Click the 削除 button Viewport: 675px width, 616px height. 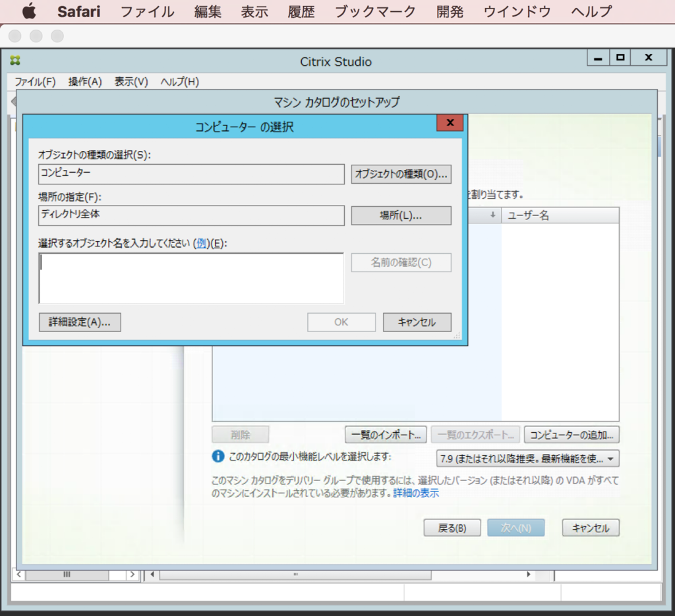pos(240,434)
